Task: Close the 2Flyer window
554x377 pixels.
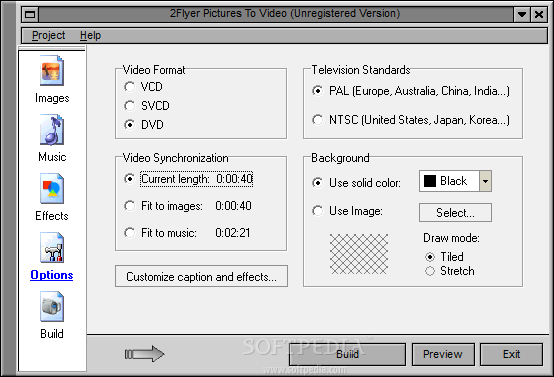Action: pyautogui.click(x=539, y=14)
